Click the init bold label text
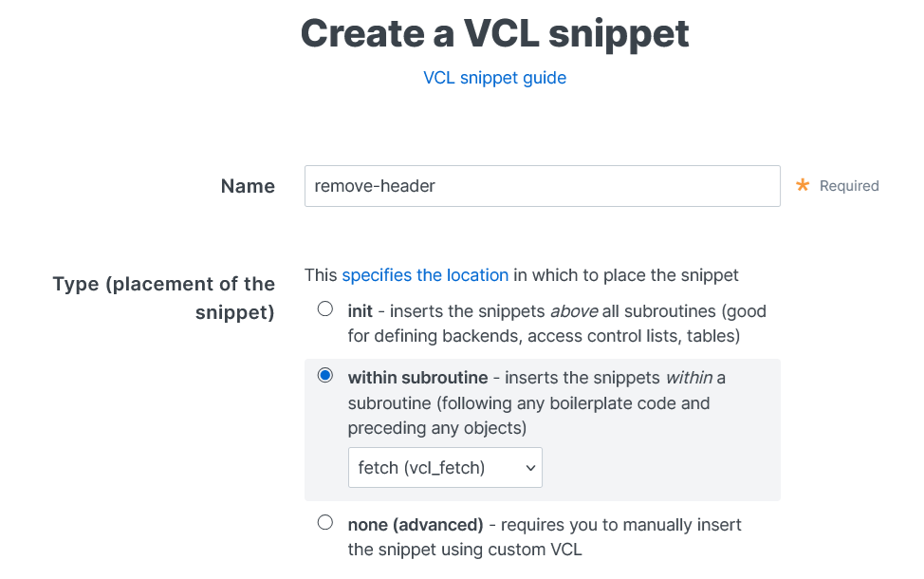The image size is (924, 579). point(359,309)
